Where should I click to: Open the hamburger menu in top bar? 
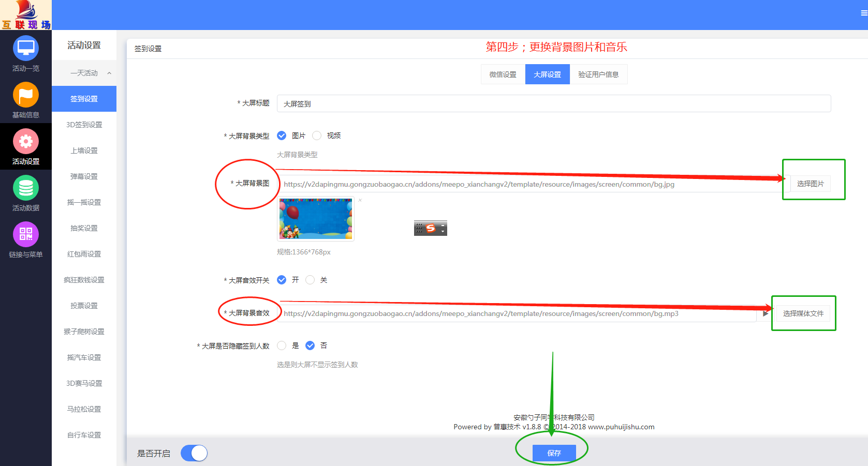(x=864, y=13)
